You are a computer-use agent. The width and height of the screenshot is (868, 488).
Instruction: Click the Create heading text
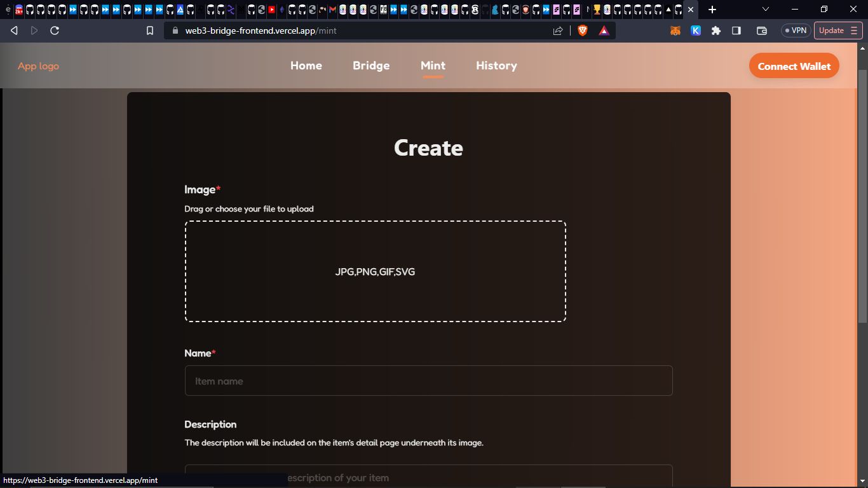tap(428, 147)
